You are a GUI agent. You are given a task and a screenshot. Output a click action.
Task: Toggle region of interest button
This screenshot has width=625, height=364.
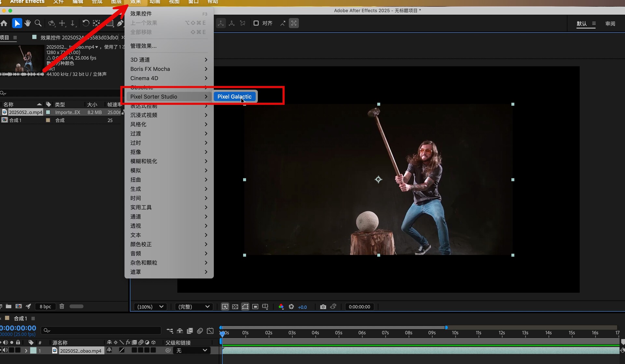255,307
